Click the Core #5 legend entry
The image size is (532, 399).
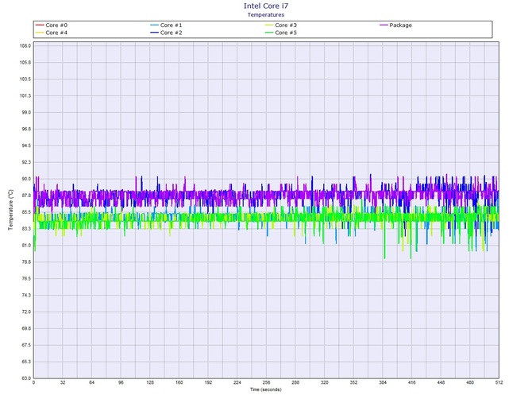(x=281, y=33)
